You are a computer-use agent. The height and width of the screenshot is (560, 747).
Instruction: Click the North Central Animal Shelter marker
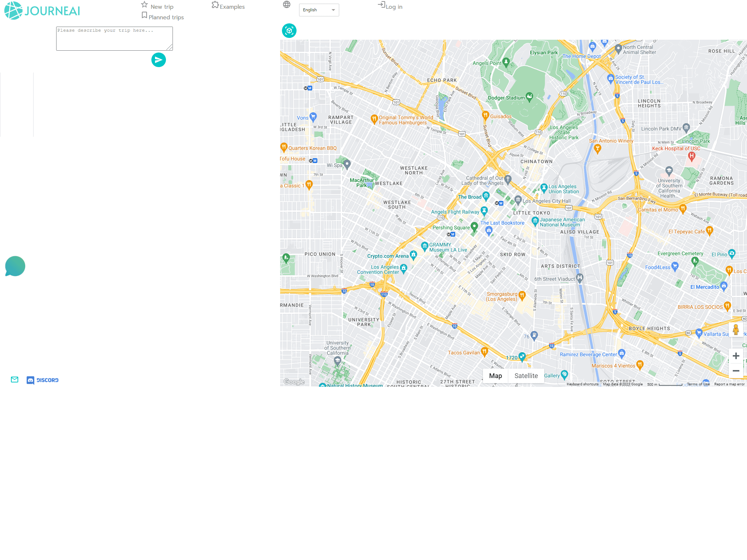[x=618, y=48]
